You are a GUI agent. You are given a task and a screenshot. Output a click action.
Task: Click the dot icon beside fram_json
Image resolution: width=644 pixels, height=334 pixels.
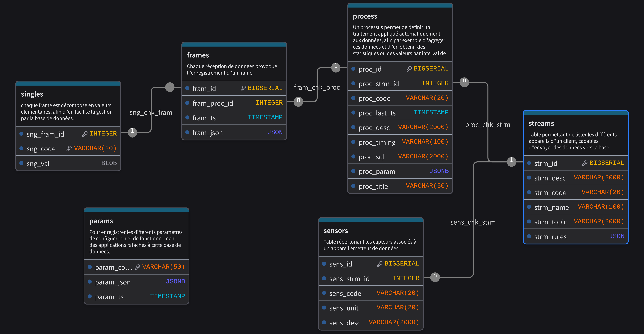pos(187,132)
